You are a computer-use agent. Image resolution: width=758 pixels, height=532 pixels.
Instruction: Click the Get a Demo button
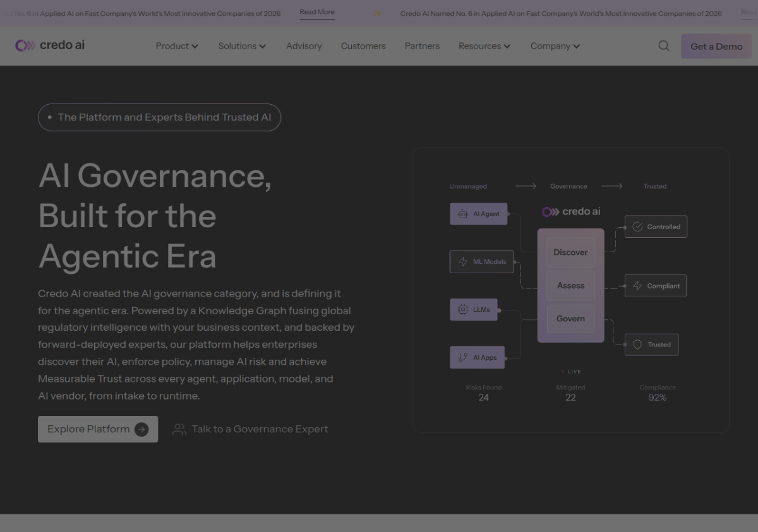pyautogui.click(x=716, y=46)
